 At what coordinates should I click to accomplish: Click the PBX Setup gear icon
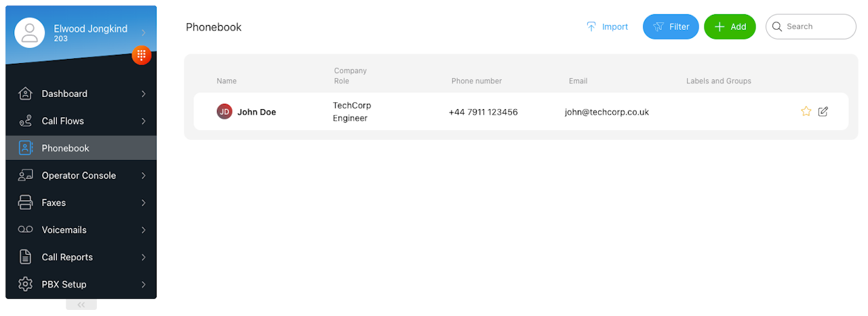point(25,284)
